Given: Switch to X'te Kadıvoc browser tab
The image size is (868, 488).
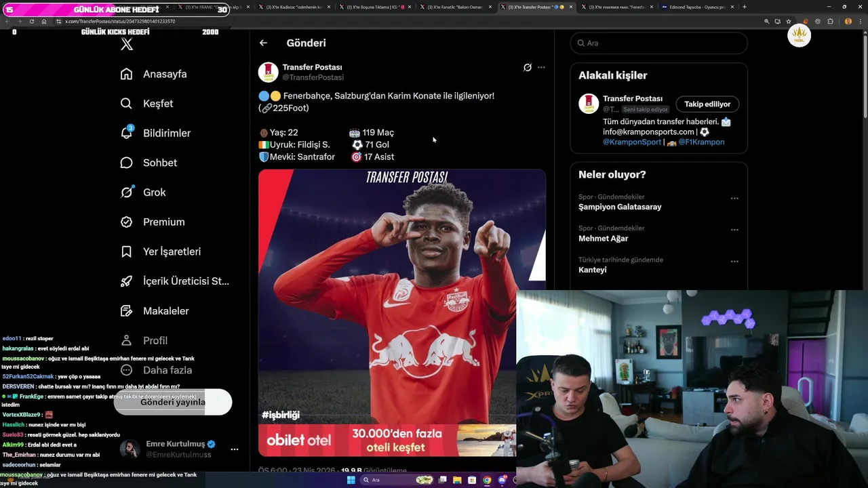Looking at the screenshot, I should (x=294, y=7).
